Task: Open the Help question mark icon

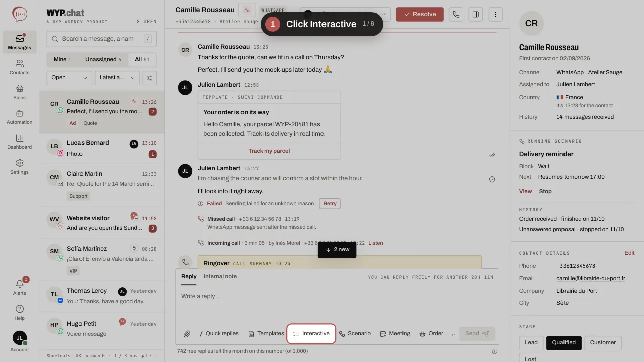Action: [20, 312]
